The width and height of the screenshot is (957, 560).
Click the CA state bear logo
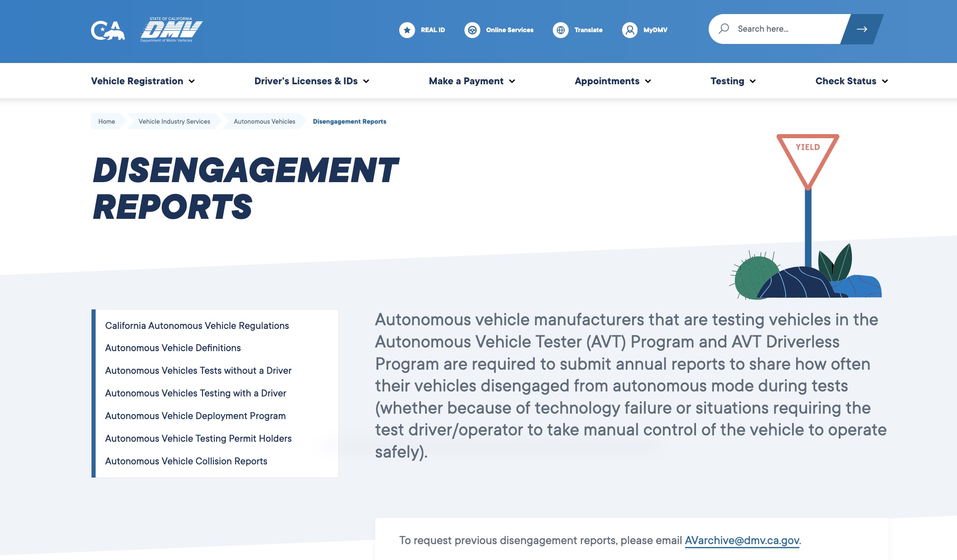[x=107, y=30]
